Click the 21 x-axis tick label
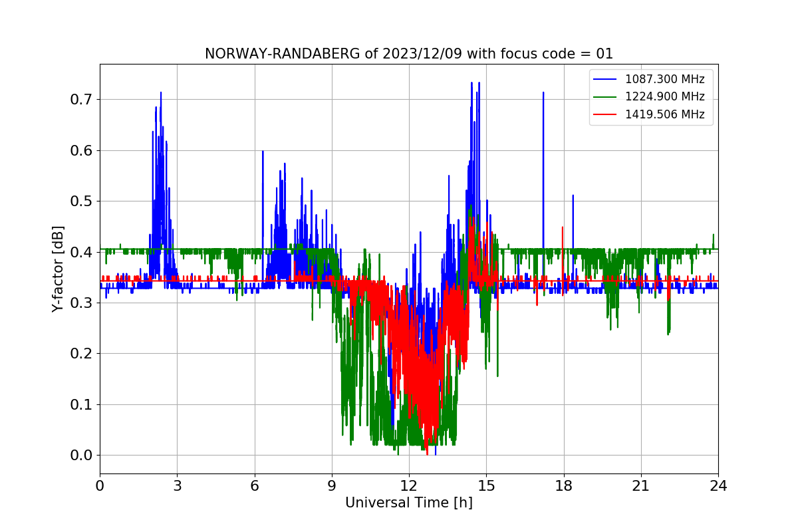 pos(641,486)
